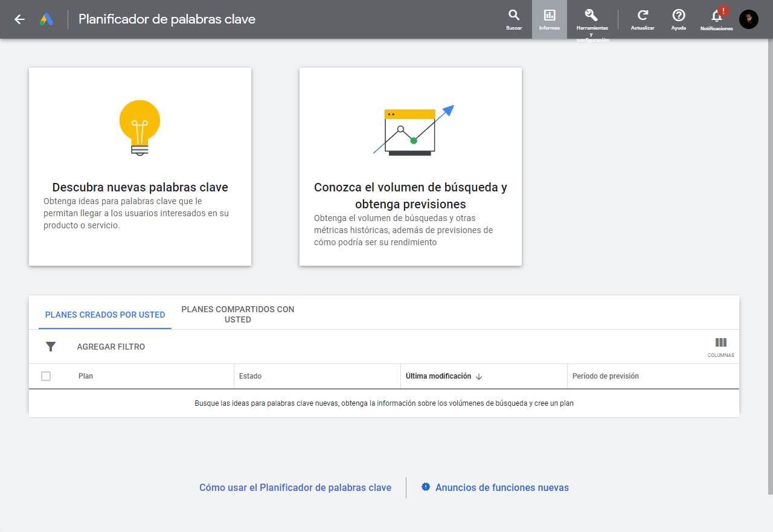773x532 pixels.
Task: Open the Columnas column settings icon
Action: pyautogui.click(x=720, y=342)
